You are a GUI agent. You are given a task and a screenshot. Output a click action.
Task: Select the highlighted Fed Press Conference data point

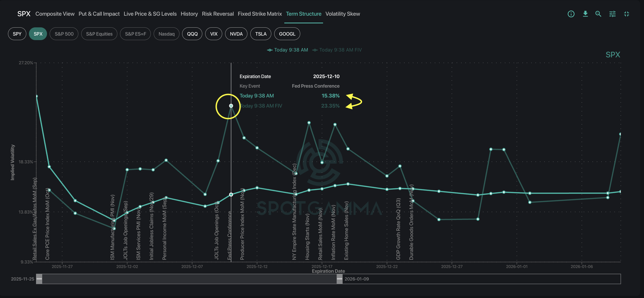pos(231,106)
